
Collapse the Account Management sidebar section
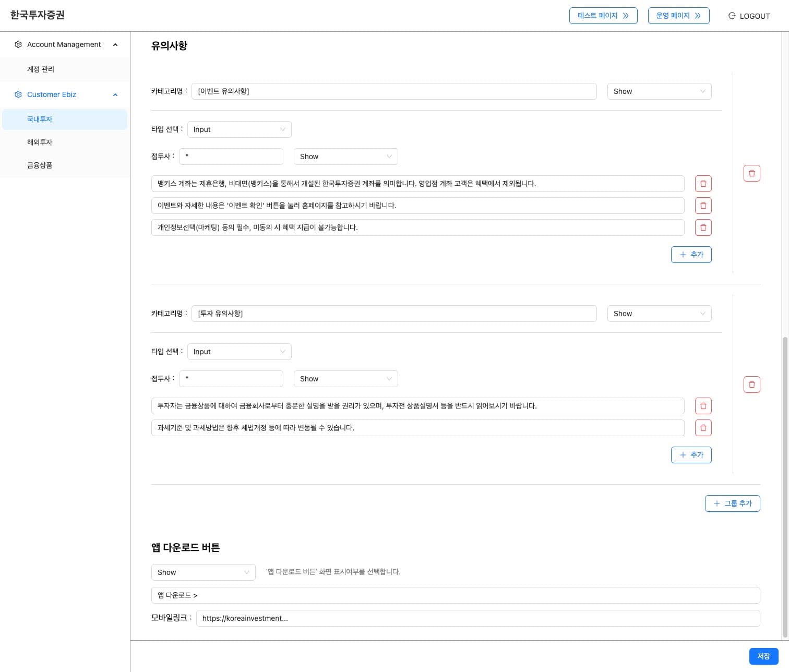(x=115, y=44)
